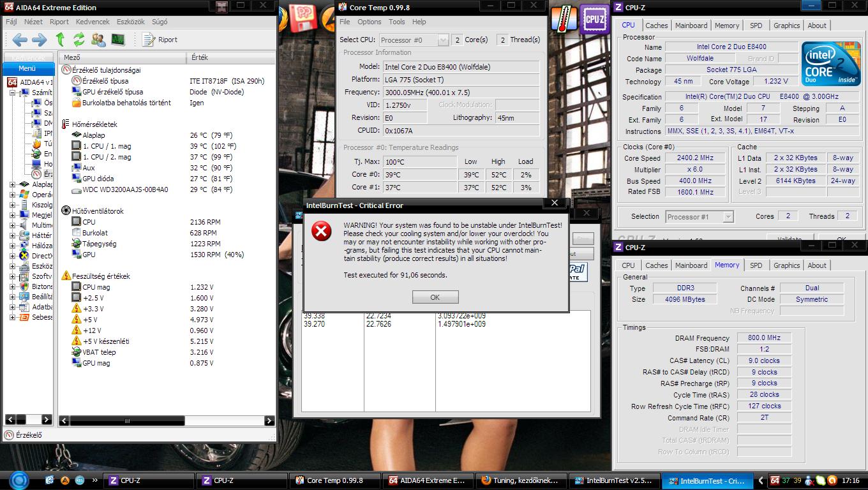This screenshot has width=868, height=490.
Task: Select sensor gauge icon in AIDA64 tree
Action: tap(36, 174)
